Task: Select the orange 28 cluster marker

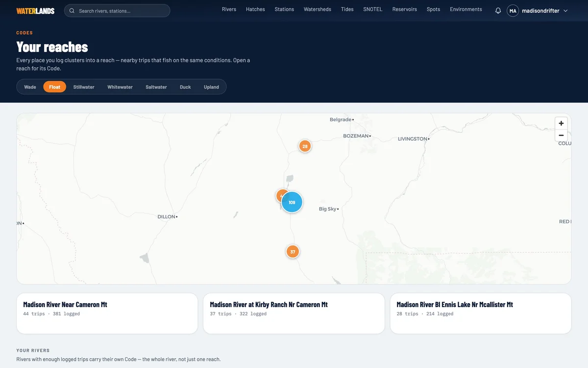Action: click(305, 146)
